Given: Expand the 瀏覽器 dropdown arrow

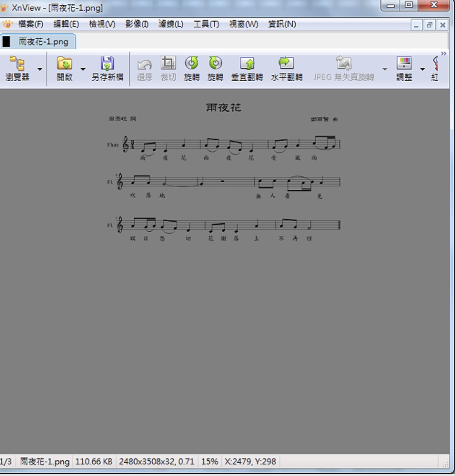Looking at the screenshot, I should [40, 69].
